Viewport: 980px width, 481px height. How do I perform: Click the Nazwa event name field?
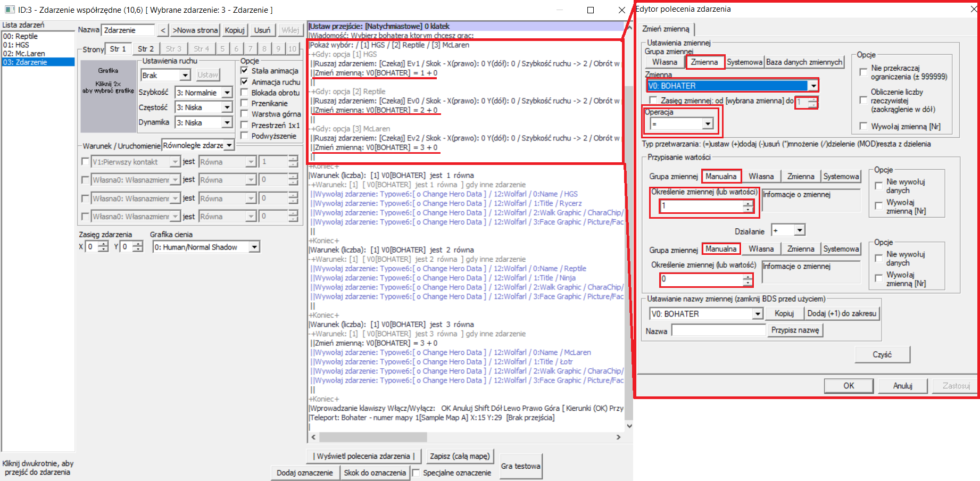tap(128, 30)
